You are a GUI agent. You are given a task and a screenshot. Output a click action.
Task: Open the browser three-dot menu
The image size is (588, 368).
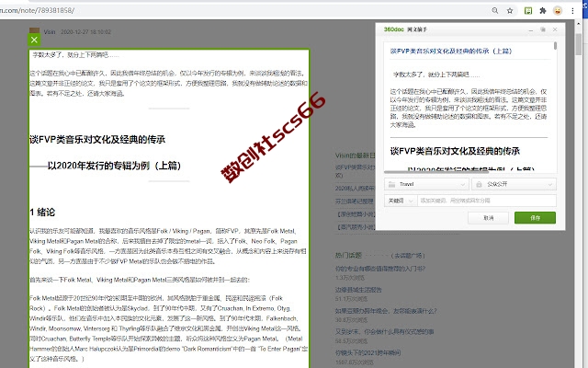(x=572, y=10)
